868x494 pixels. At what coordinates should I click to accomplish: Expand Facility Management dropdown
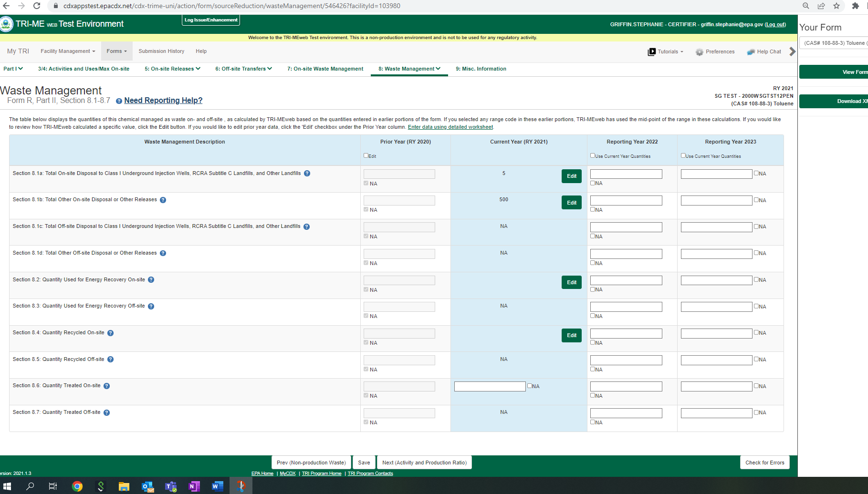point(68,51)
